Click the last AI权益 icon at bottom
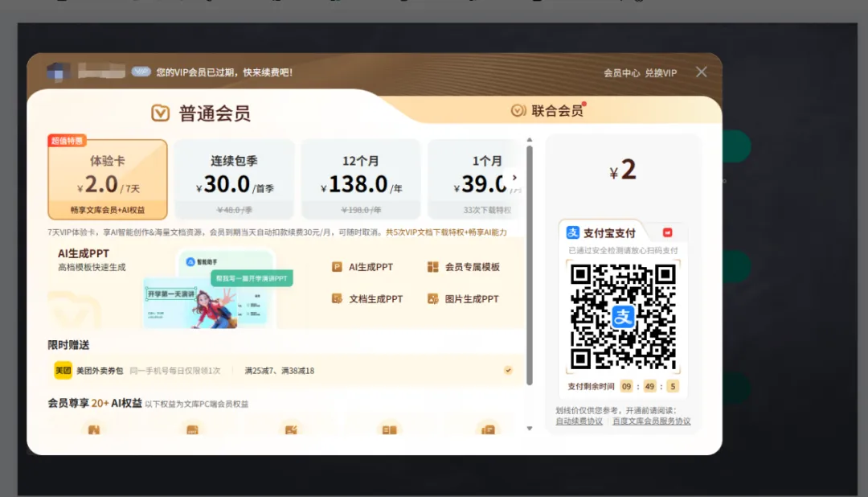The image size is (868, 497). point(488,429)
